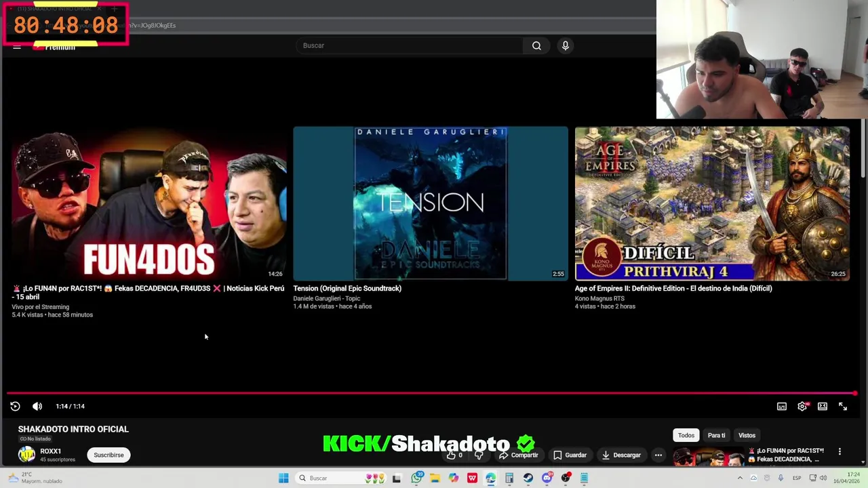Mute the player volume
Viewport: 868px width, 488px height.
[x=37, y=406]
